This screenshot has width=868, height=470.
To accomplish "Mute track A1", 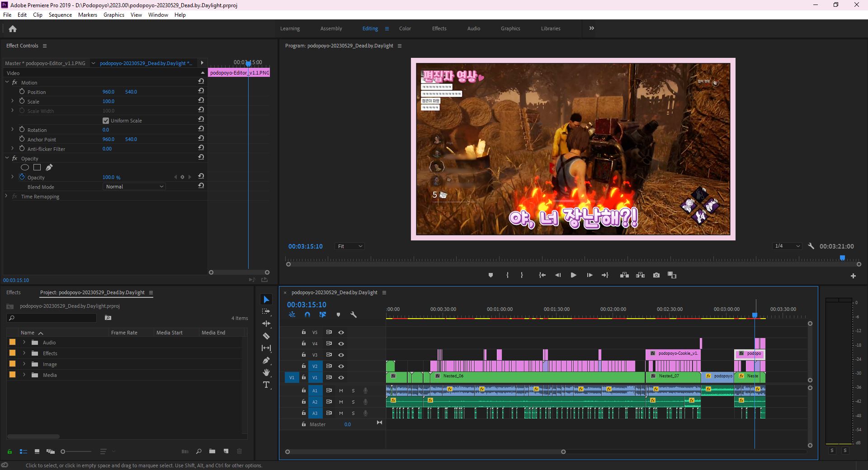I will 341,390.
